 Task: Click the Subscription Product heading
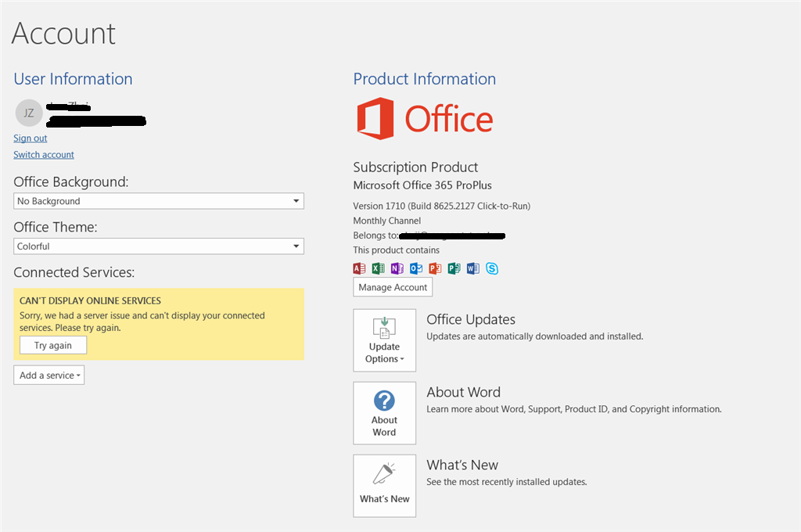click(415, 167)
